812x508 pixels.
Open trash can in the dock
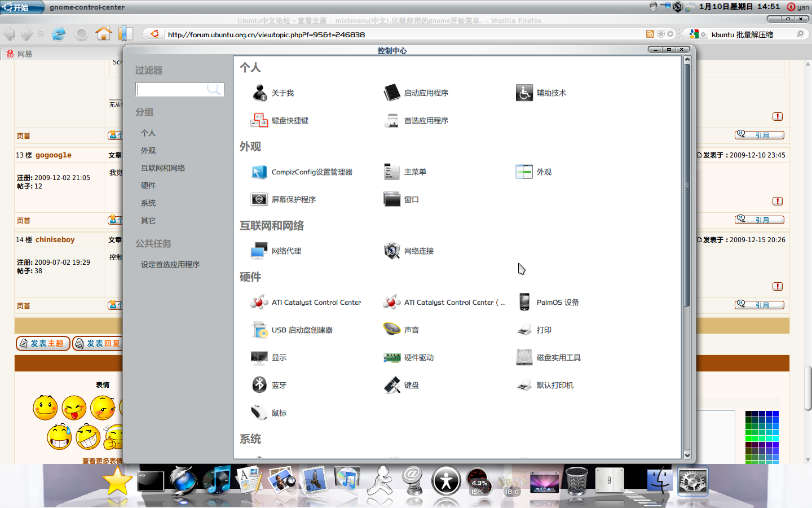[576, 481]
